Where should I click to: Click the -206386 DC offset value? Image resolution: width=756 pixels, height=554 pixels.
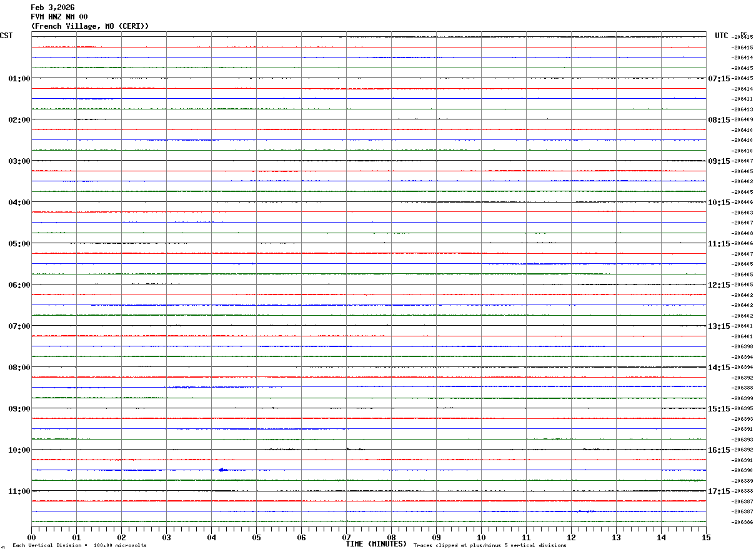tap(742, 522)
